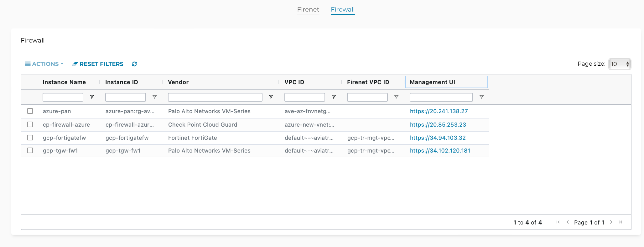Open filter menu for Vendor column

click(x=271, y=97)
